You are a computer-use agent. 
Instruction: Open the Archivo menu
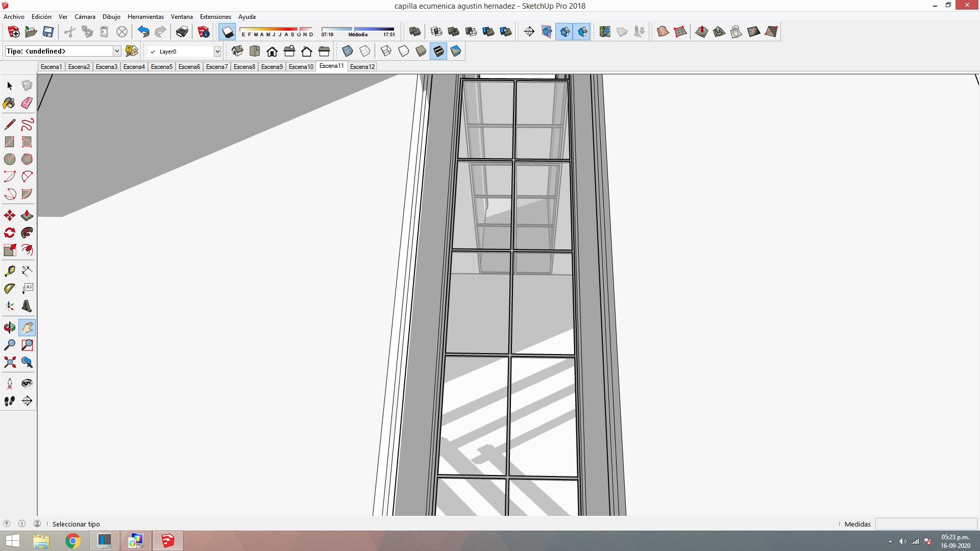(14, 17)
